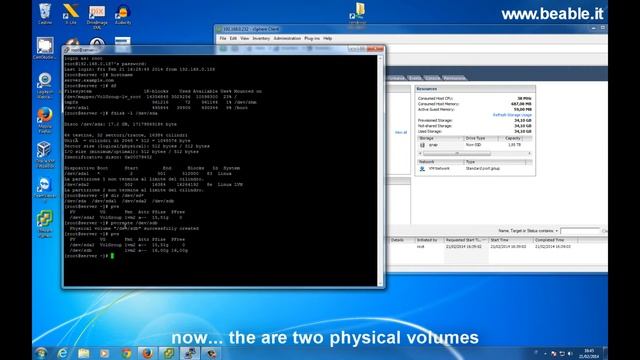Click the recent tasks filter input field
Screen dimensions: 640x360
coord(580,231)
